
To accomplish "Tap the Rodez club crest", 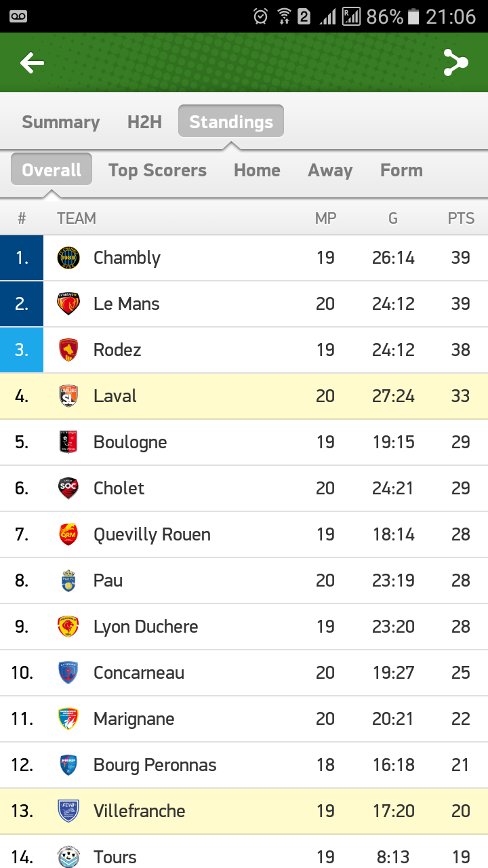I will (68, 350).
